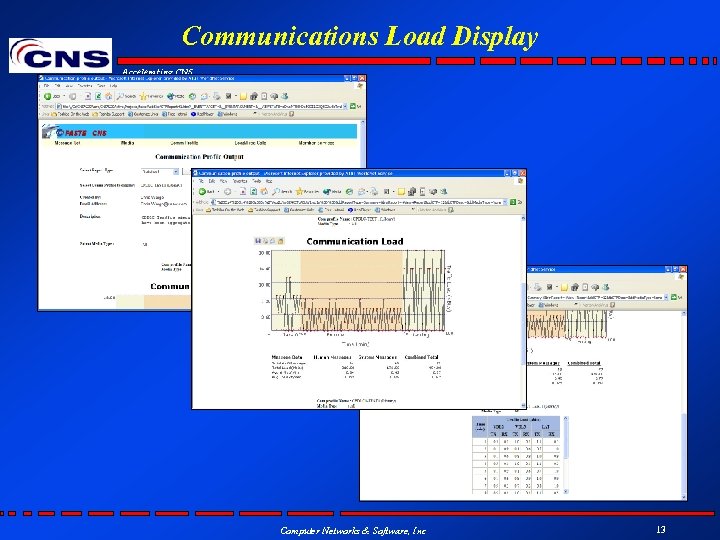
Task: Click the Home icon in the Communication Profile Output window
Action: pos(108,96)
